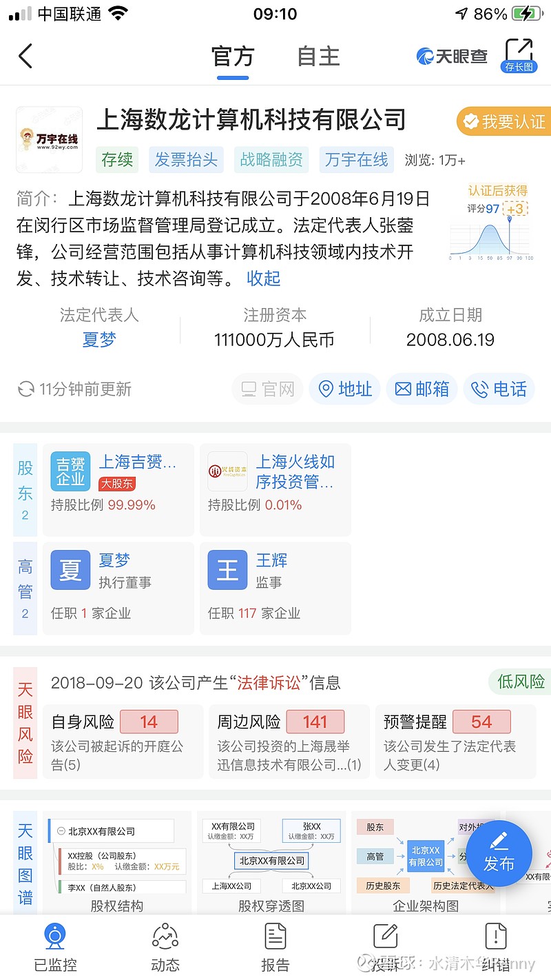Tap the 电话 (phone) icon

click(499, 389)
